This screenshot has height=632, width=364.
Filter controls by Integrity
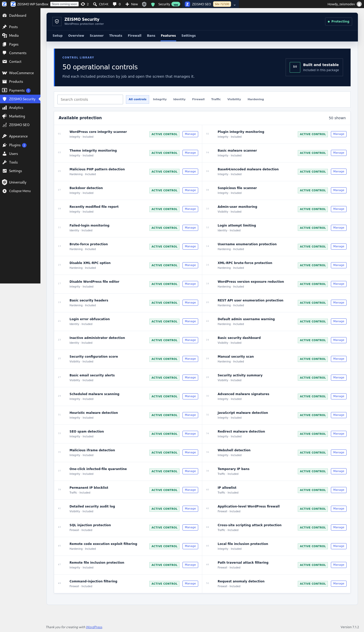(x=160, y=99)
